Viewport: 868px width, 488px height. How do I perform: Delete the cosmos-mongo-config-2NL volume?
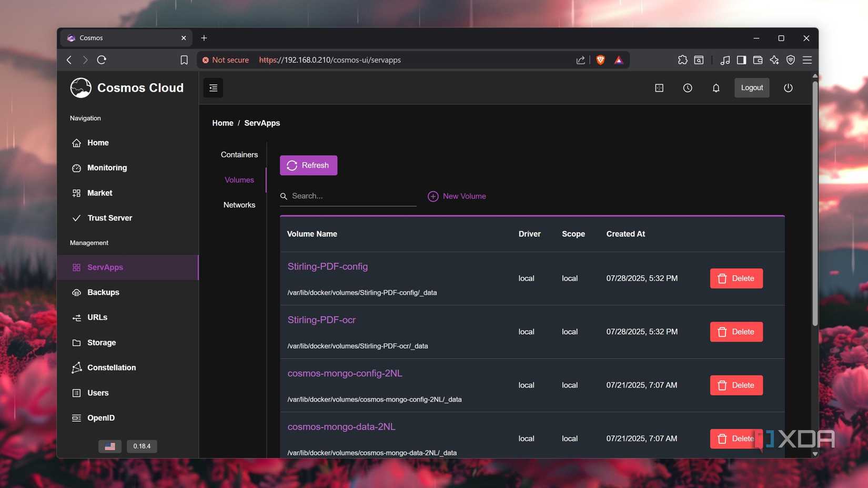[x=736, y=385]
